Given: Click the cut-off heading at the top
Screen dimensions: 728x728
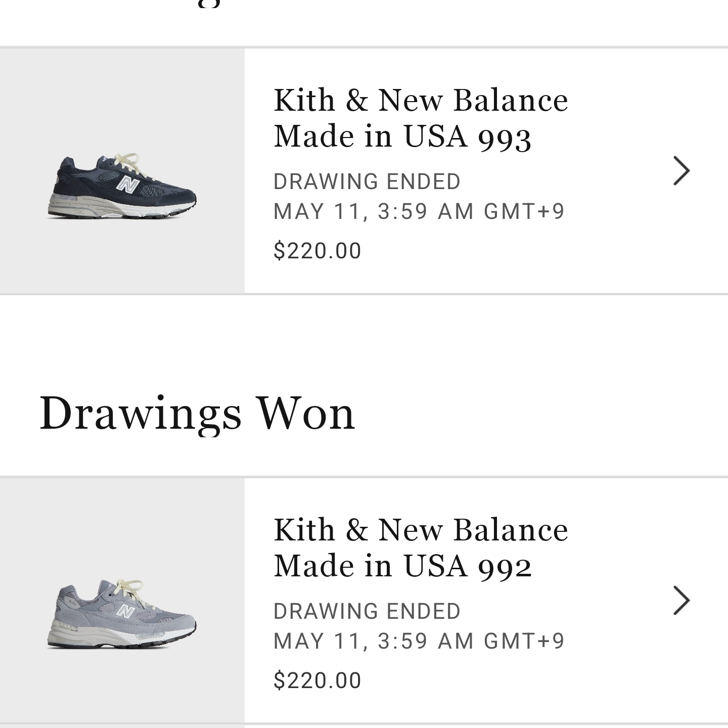Looking at the screenshot, I should [208, 3].
